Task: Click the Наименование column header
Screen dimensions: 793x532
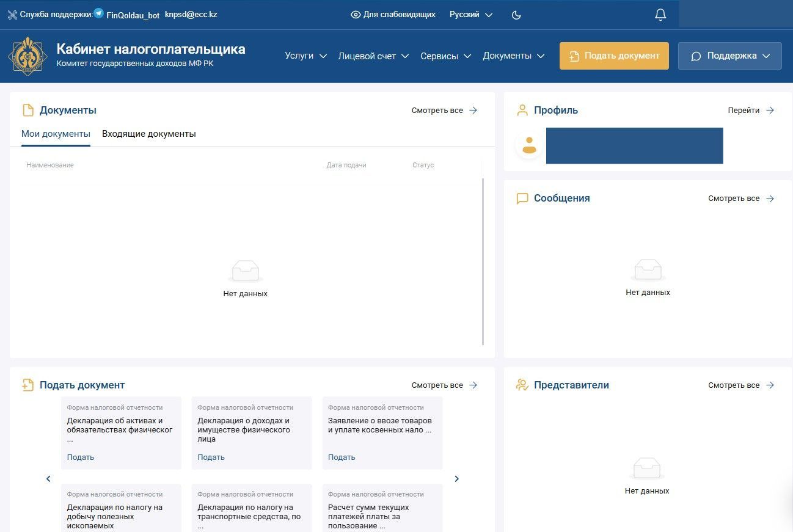Action: pyautogui.click(x=50, y=166)
